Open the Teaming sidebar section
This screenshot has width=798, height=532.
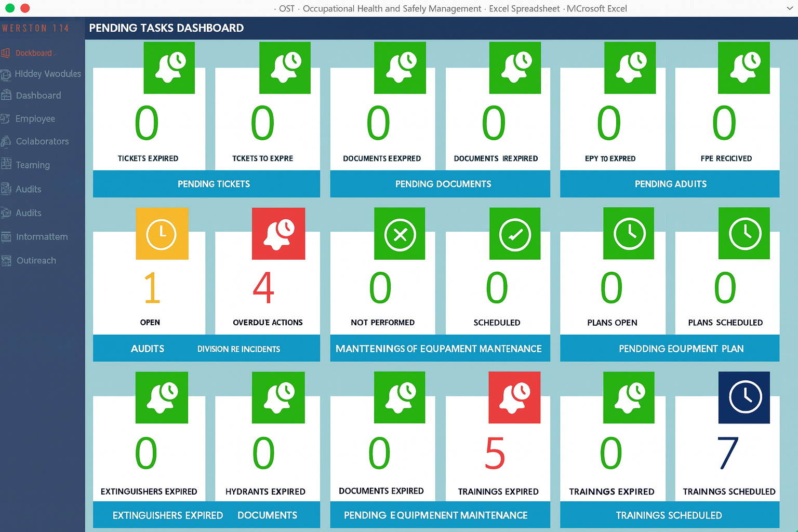click(x=32, y=165)
